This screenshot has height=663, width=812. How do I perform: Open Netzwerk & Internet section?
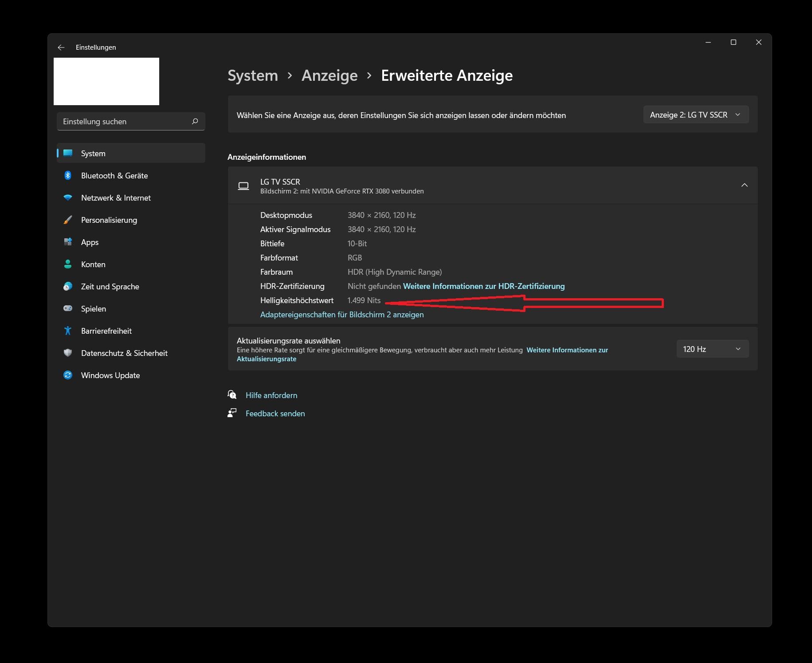(x=131, y=198)
